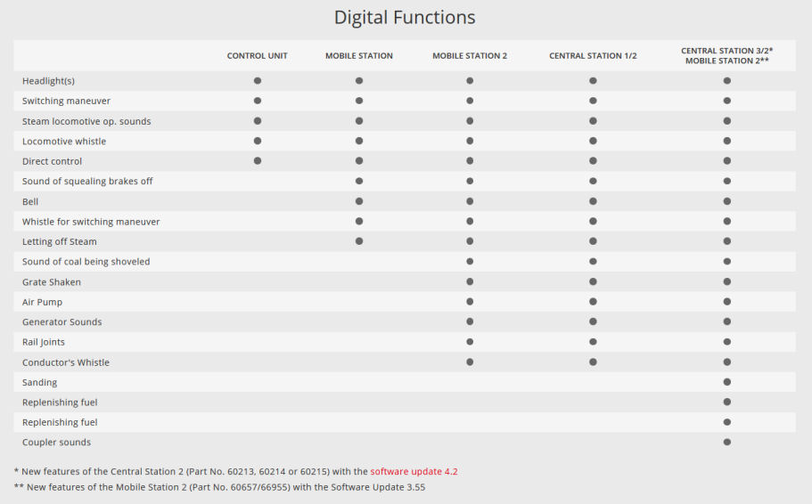Click the Mobile Station 2 dot for Grate Shaken
812x504 pixels.
pos(470,282)
